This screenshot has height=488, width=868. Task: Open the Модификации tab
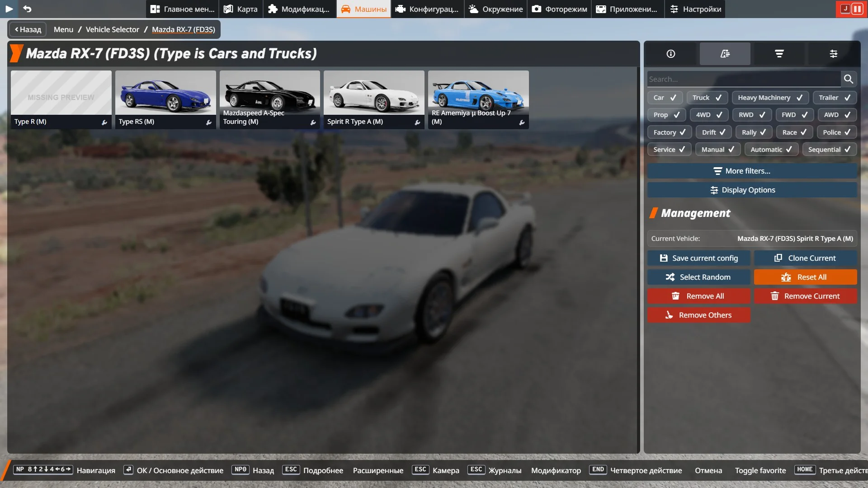pos(299,9)
